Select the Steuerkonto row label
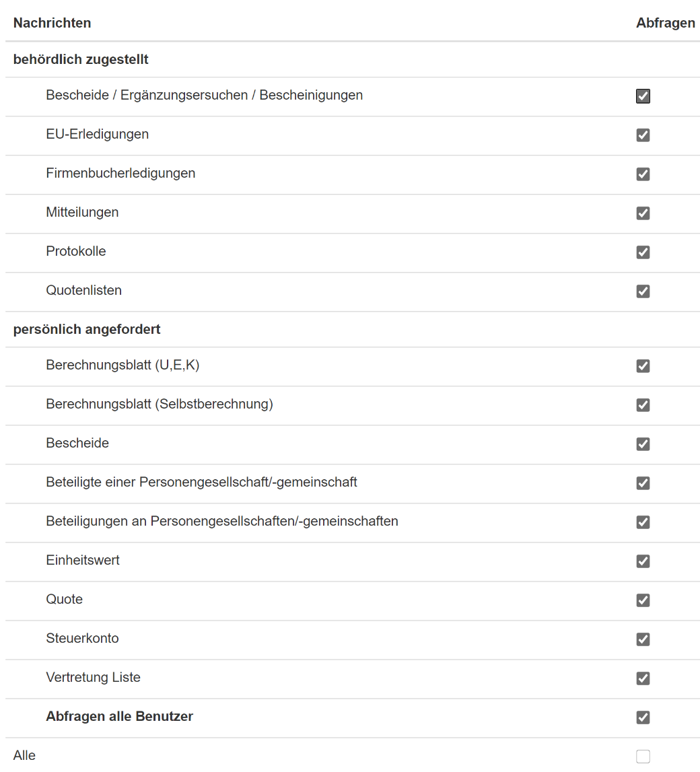The image size is (700, 772). coord(82,638)
